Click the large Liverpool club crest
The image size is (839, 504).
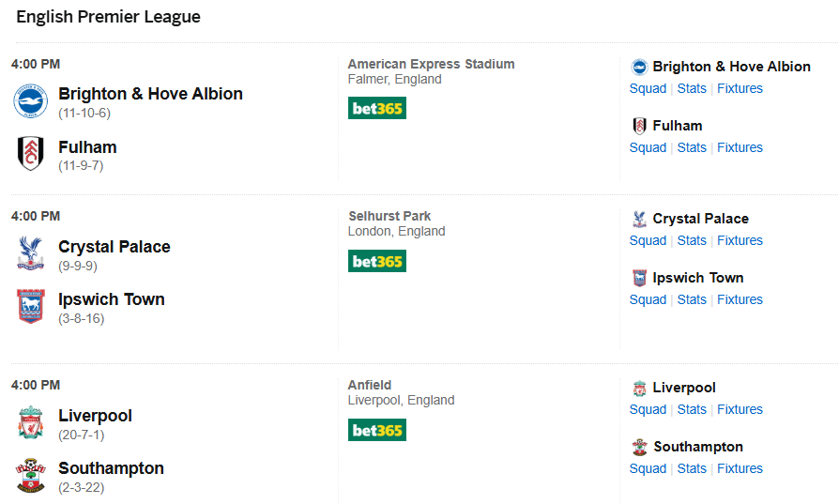pyautogui.click(x=31, y=422)
